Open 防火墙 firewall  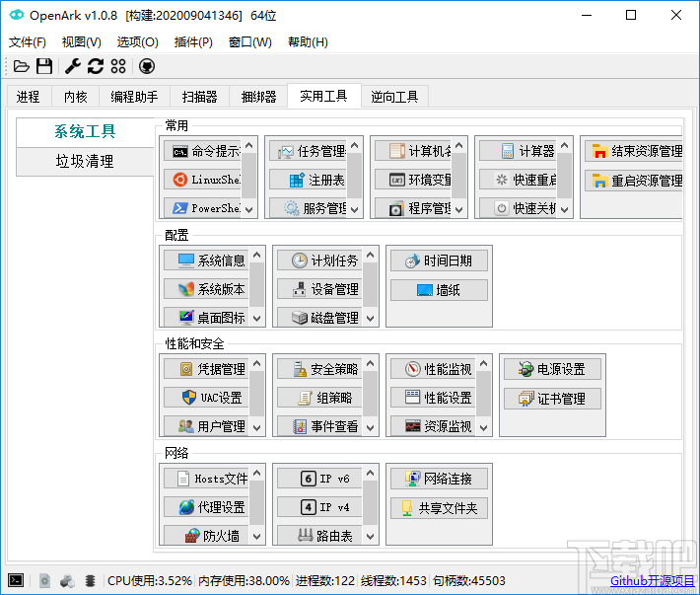point(206,535)
